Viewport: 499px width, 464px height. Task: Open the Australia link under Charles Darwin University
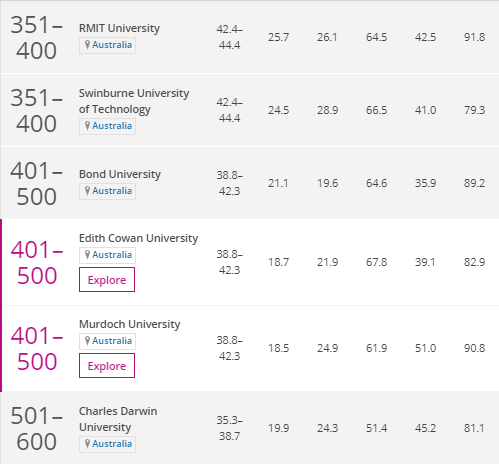(112, 444)
